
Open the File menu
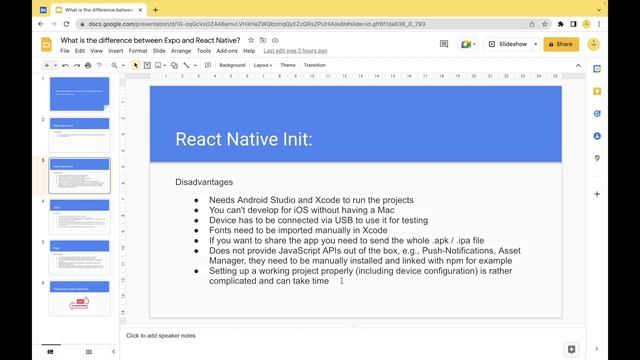[x=65, y=51]
